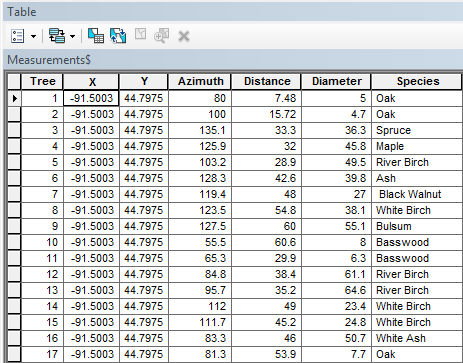Screen dimensions: 463x363
Task: Click the Oak cell of Tree 17
Action: (x=417, y=354)
